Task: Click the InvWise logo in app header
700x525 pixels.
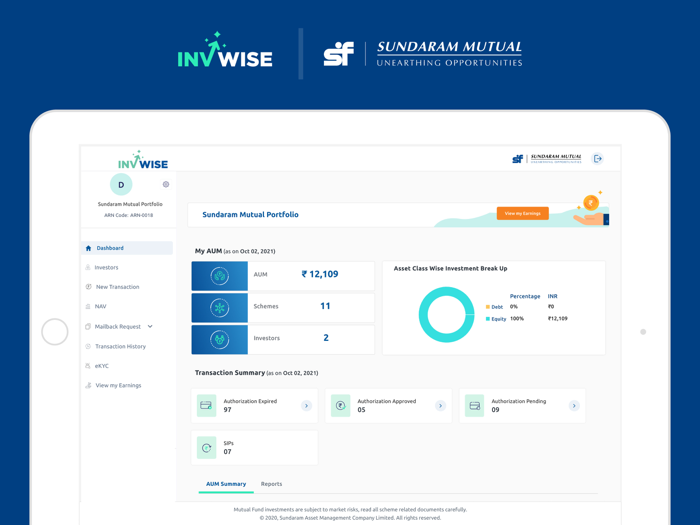Action: (143, 160)
